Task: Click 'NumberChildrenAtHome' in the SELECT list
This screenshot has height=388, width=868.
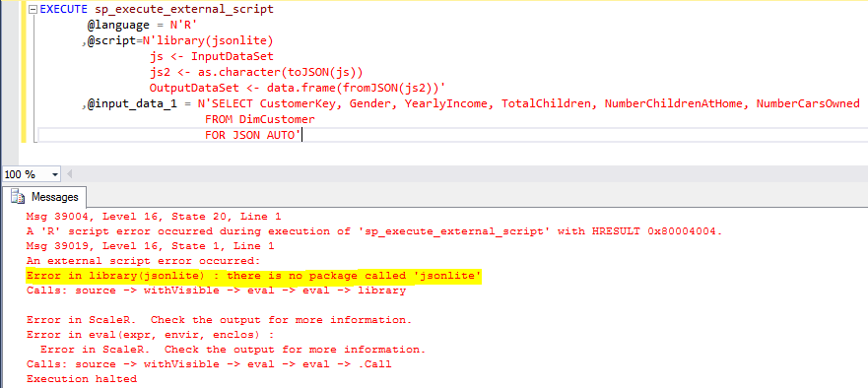Action: (x=674, y=103)
